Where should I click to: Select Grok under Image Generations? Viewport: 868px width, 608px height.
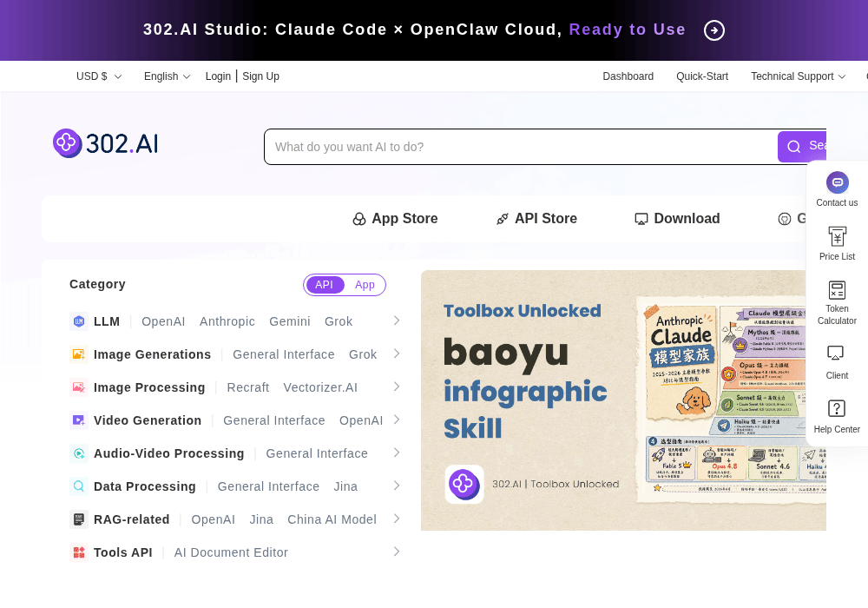(363, 354)
